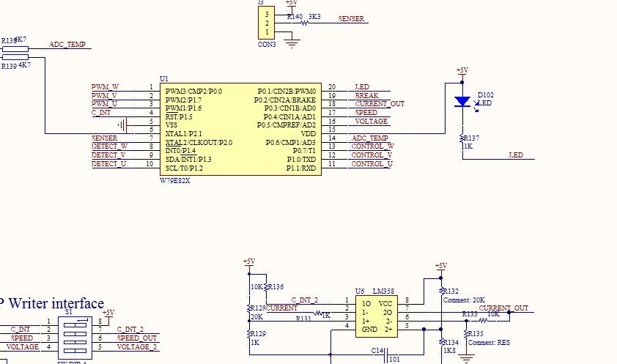Image resolution: width=617 pixels, height=364 pixels.
Task: Select the ground symbol beside CON3
Action: point(292,43)
